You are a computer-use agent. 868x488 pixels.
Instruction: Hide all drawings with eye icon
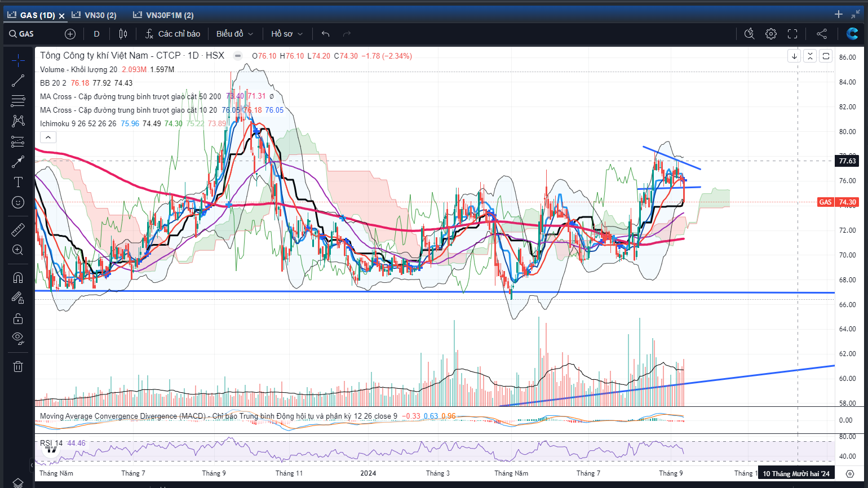click(18, 339)
